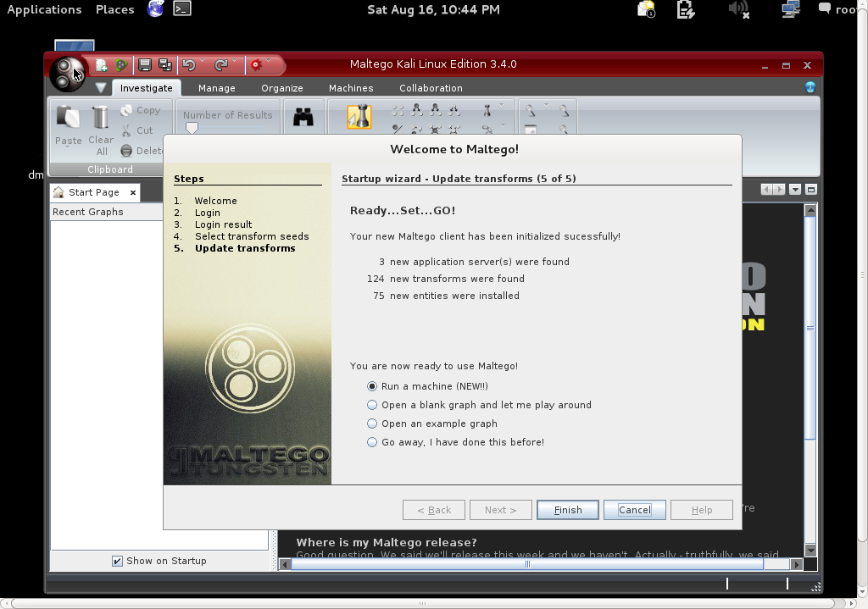Close the Start Page tab
Screen dimensions: 868x609
click(133, 192)
